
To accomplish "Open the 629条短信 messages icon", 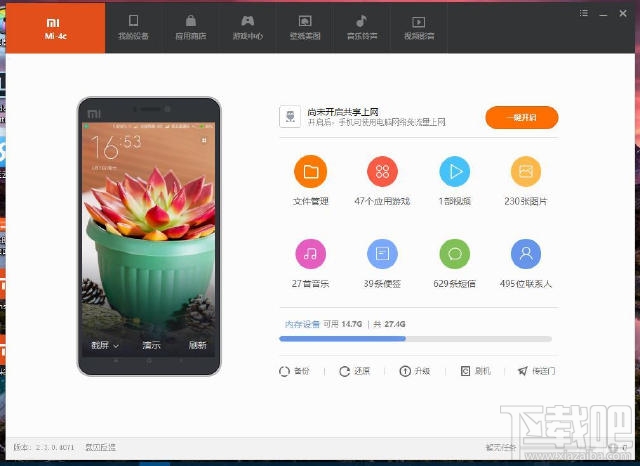I will coord(454,254).
